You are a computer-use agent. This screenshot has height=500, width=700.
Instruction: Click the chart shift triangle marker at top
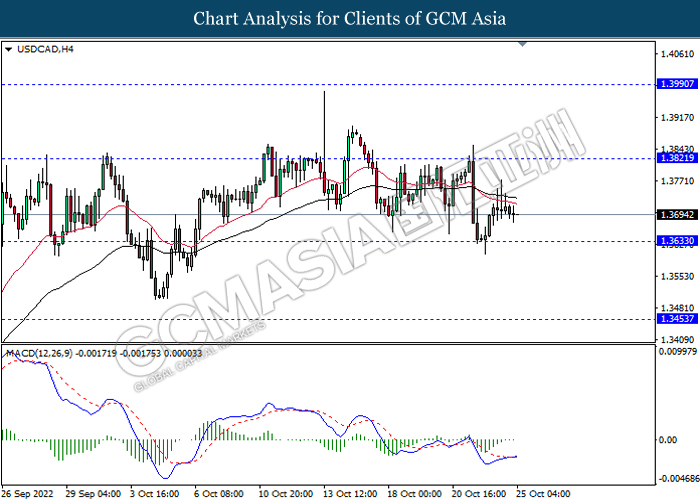(522, 44)
